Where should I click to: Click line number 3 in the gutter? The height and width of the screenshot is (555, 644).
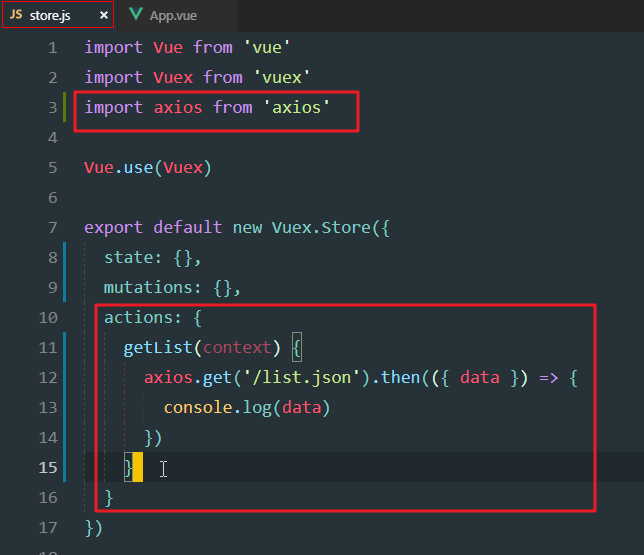click(x=52, y=107)
